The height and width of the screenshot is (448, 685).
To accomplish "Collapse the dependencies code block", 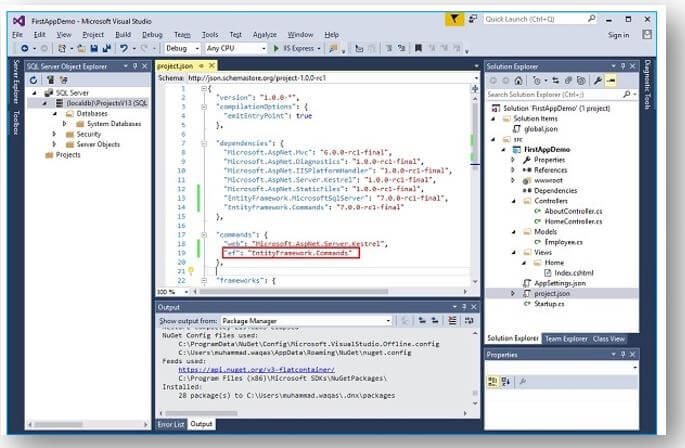I will pyautogui.click(x=204, y=143).
